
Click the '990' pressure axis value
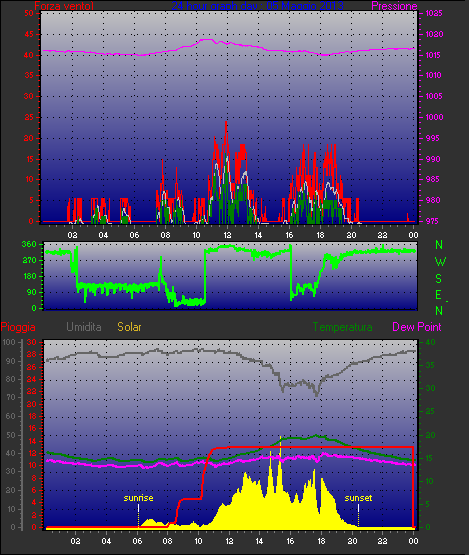point(433,159)
